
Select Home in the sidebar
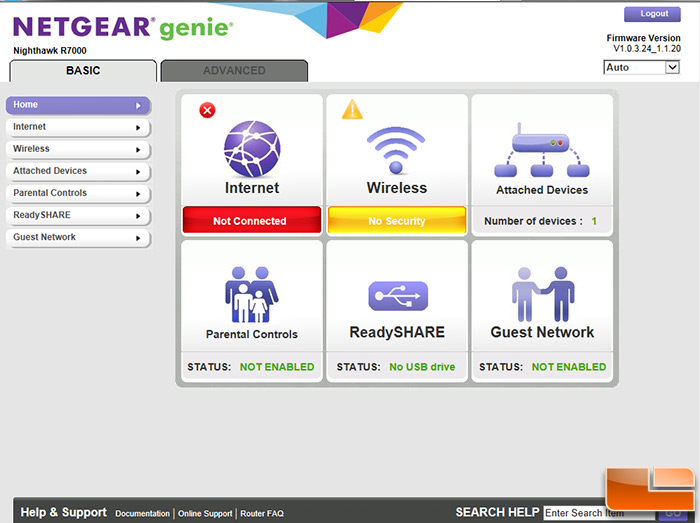(x=78, y=105)
